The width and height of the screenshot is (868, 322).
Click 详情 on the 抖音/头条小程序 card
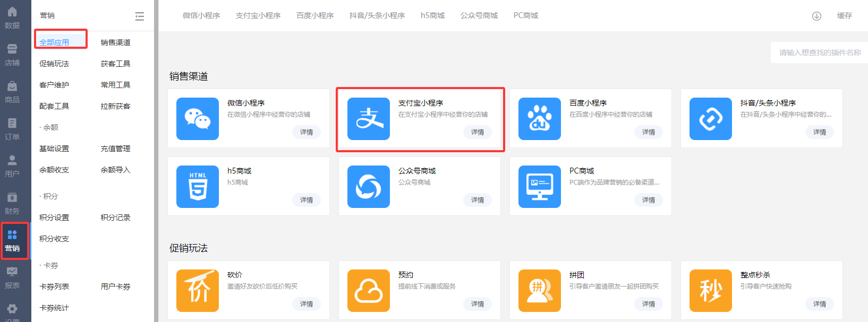(820, 132)
